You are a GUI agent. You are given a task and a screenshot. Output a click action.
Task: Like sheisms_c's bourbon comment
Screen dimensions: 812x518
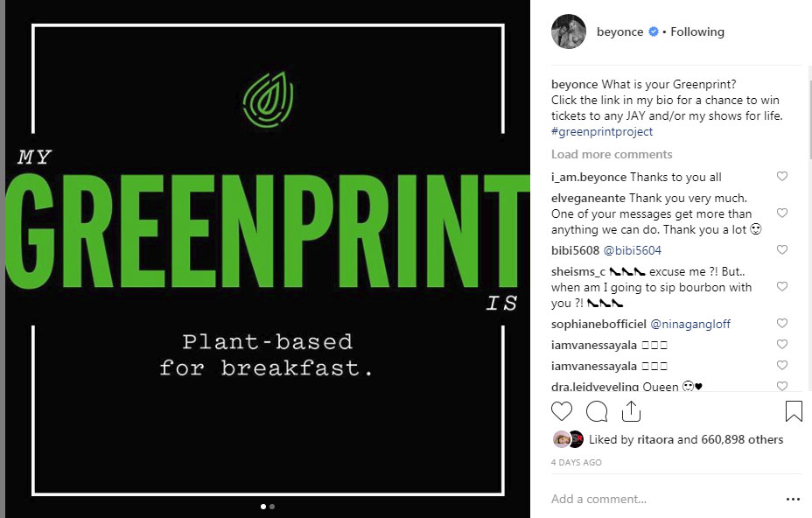[x=782, y=287]
